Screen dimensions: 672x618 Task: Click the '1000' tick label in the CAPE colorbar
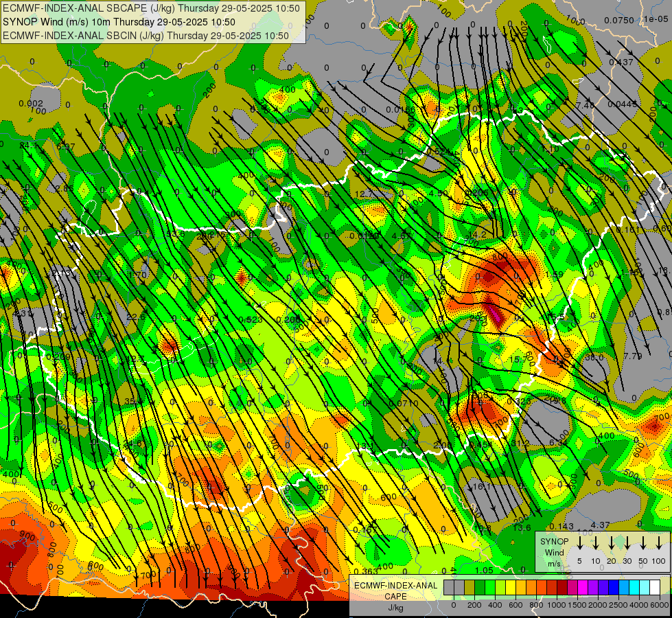click(x=557, y=605)
